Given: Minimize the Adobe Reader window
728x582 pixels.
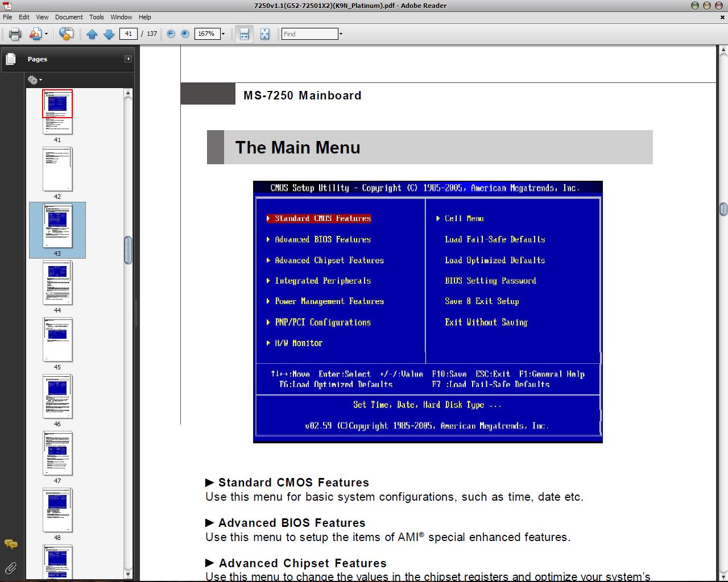Looking at the screenshot, I should [x=695, y=6].
